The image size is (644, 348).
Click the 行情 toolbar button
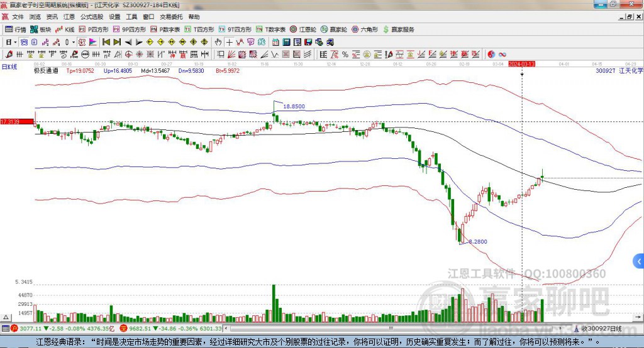16,30
